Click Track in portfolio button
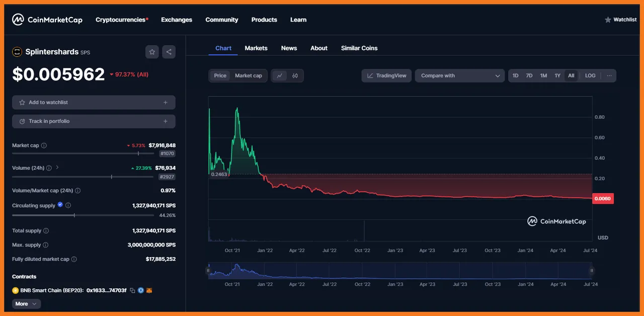The width and height of the screenshot is (644, 316). tap(94, 121)
